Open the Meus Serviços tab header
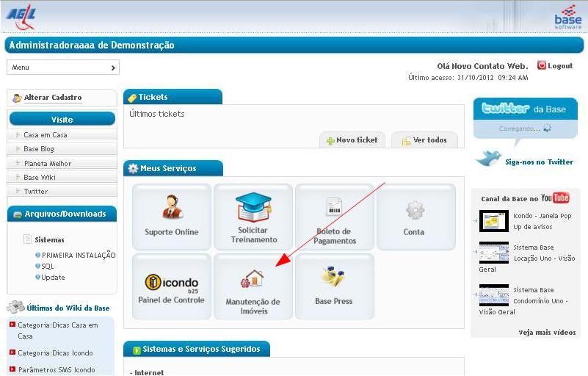This screenshot has width=588, height=376. [173, 168]
